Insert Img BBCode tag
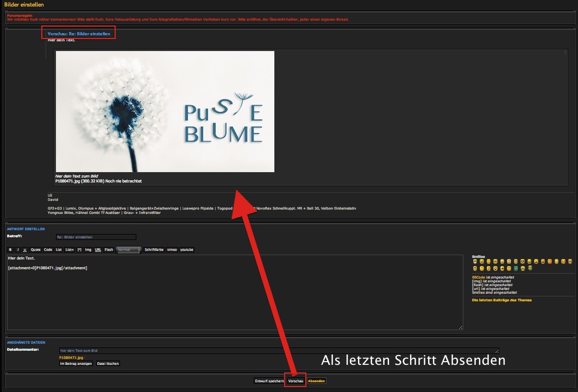The width and height of the screenshot is (578, 392). coord(88,250)
